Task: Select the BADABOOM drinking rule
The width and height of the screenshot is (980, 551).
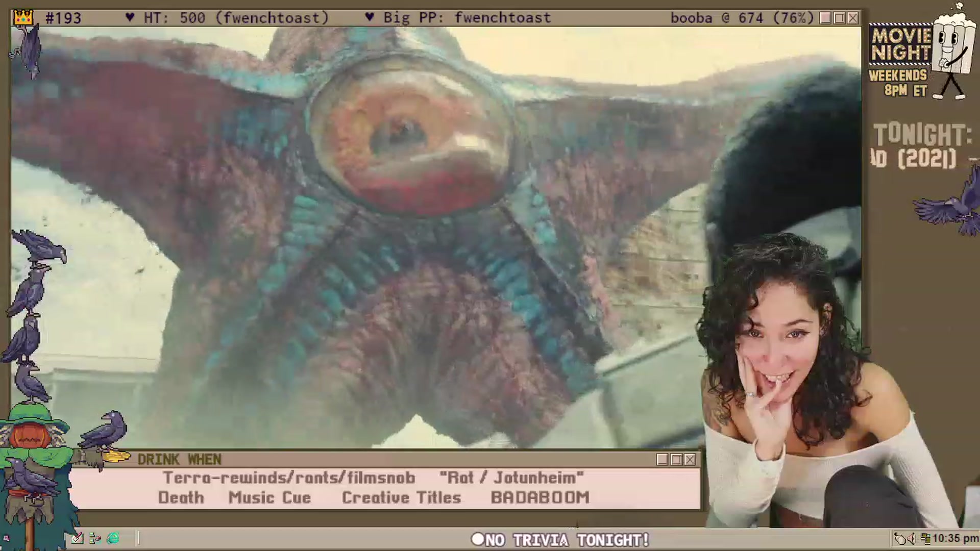Action: point(540,497)
